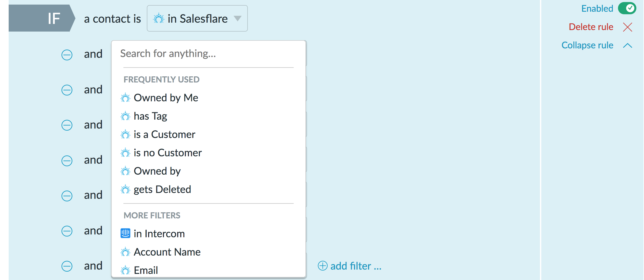Collapse the rule using the up chevron

[x=627, y=46]
